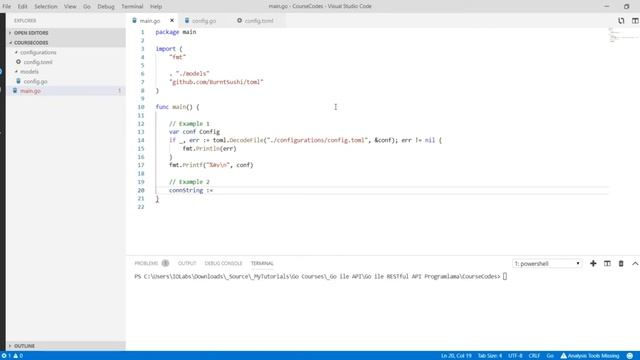Create a new terminal with plus icon
The height and width of the screenshot is (360, 640).
[593, 264]
